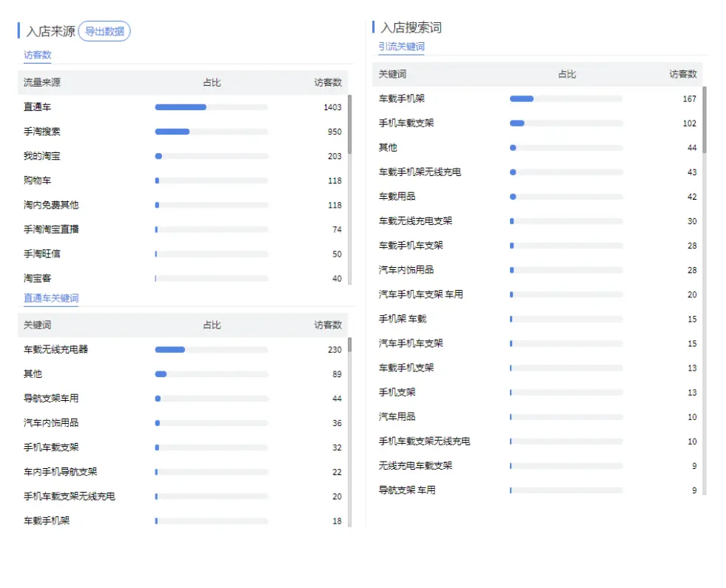
Task: Select the 访客数 tab under 入店来源
Action: pyautogui.click(x=37, y=55)
